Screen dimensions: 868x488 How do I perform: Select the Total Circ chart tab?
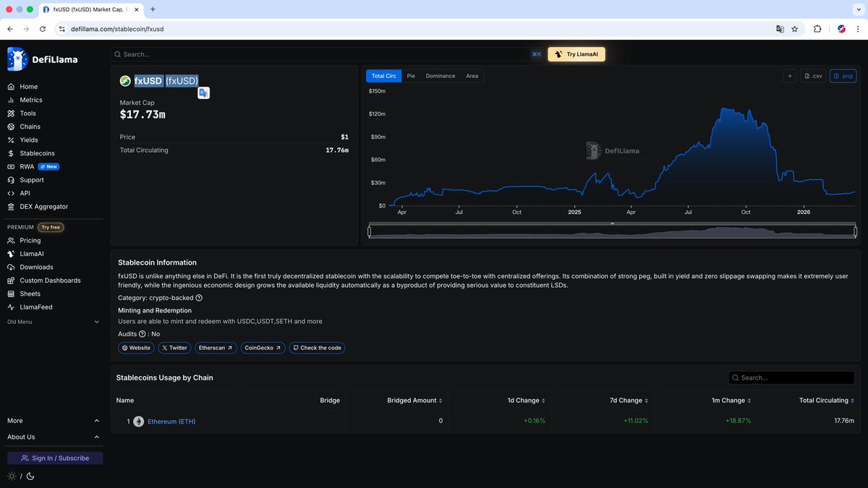click(383, 76)
